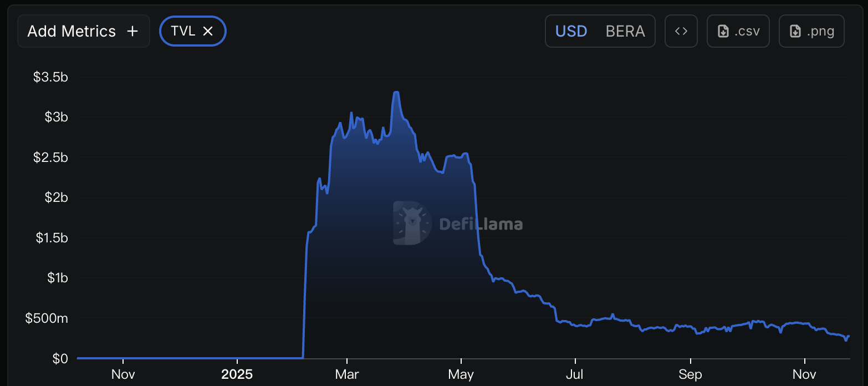Switch chart denomination to USD
The image size is (868, 386).
click(x=571, y=31)
